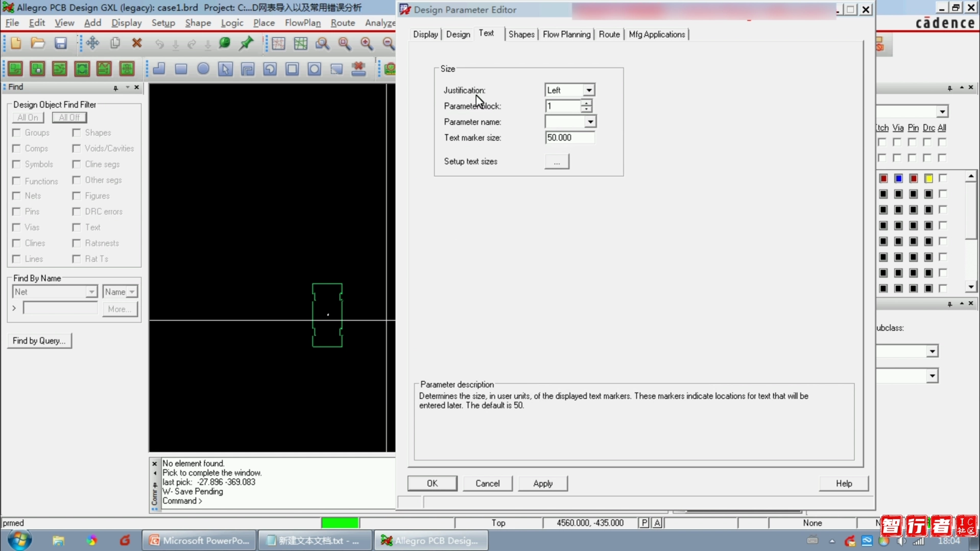Toggle the Shapes filter checkbox
This screenshot has height=551, width=980.
tap(77, 133)
